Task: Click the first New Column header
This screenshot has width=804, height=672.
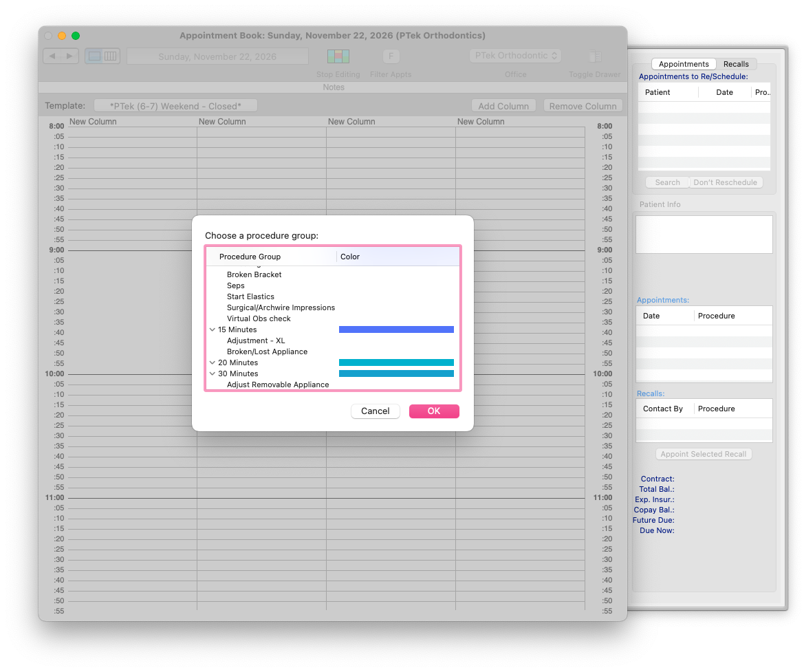Action: (93, 122)
